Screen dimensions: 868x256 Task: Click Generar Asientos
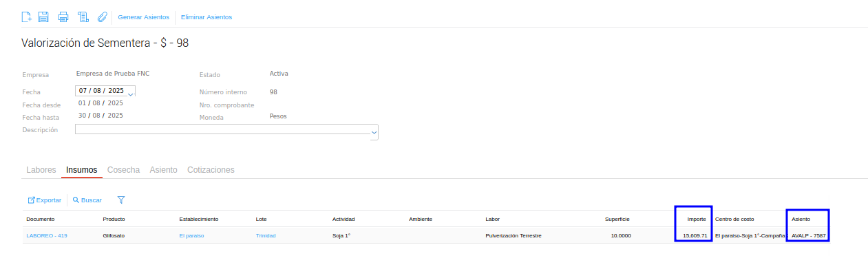coord(143,17)
